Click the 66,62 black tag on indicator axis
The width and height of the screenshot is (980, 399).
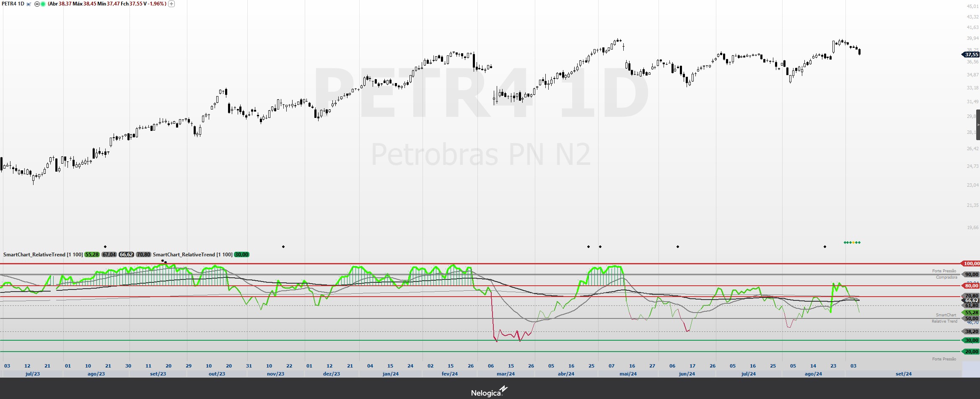970,300
